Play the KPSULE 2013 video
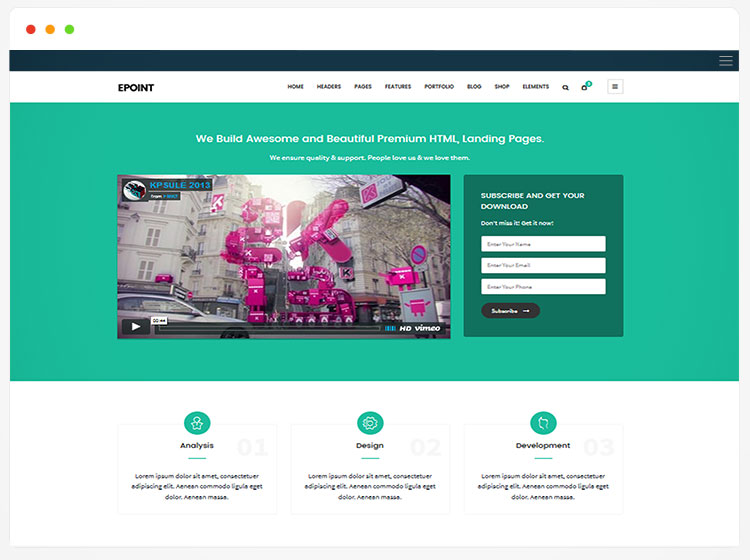Viewport: 750px width, 560px height. coord(135,326)
